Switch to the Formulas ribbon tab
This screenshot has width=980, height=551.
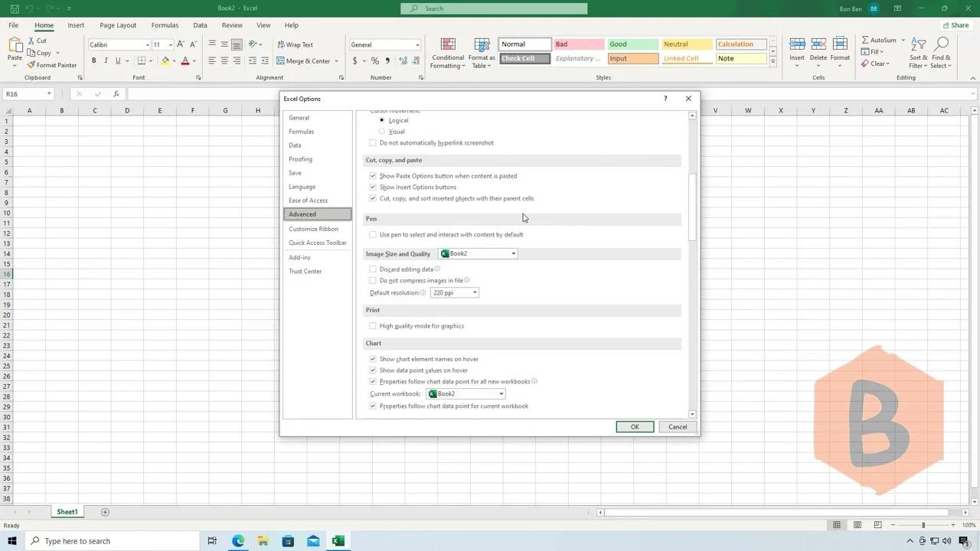click(165, 24)
